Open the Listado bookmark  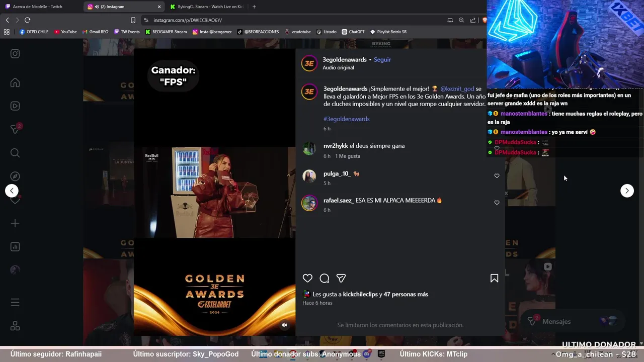click(x=326, y=32)
